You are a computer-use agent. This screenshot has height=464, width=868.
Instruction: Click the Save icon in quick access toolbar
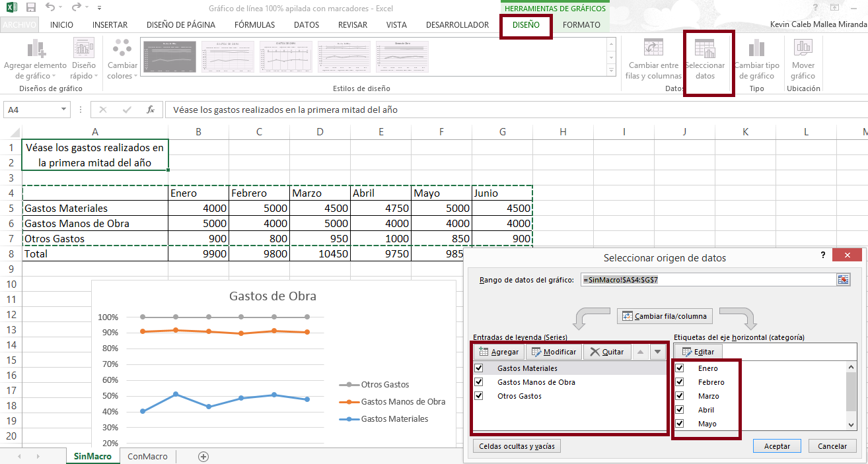[31, 8]
